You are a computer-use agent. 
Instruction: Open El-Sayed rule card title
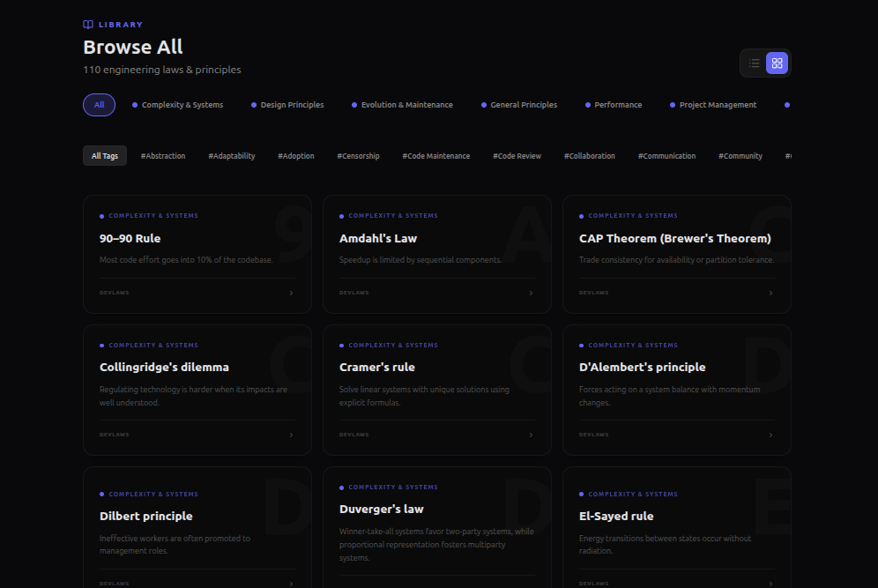[616, 517]
